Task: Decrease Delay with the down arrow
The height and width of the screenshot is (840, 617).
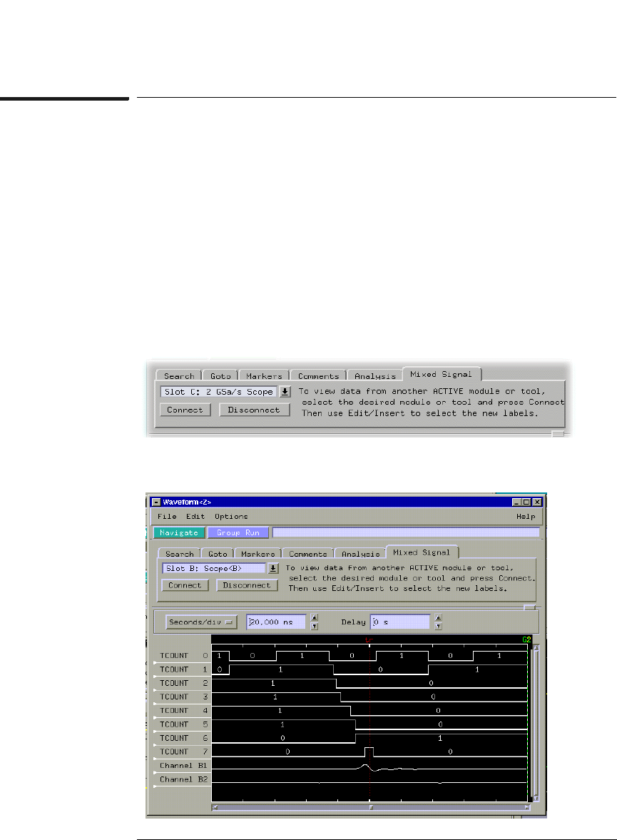Action: point(438,626)
